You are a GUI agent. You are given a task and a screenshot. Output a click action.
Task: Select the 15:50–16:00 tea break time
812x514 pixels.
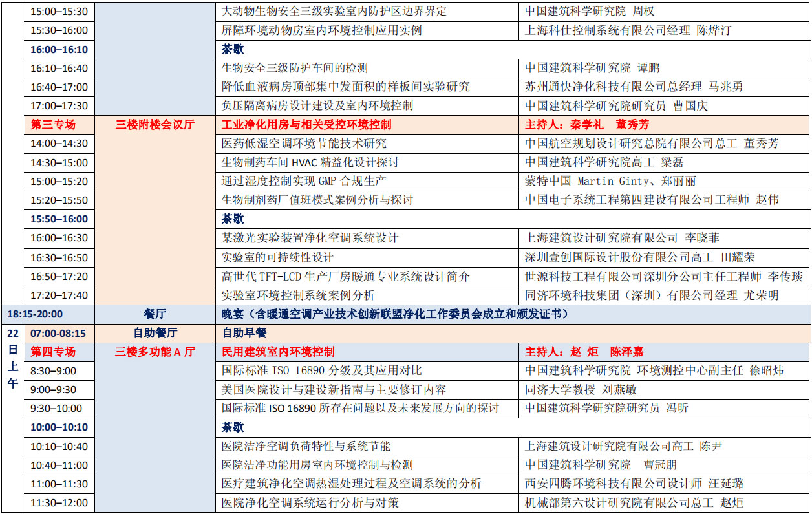coord(59,219)
